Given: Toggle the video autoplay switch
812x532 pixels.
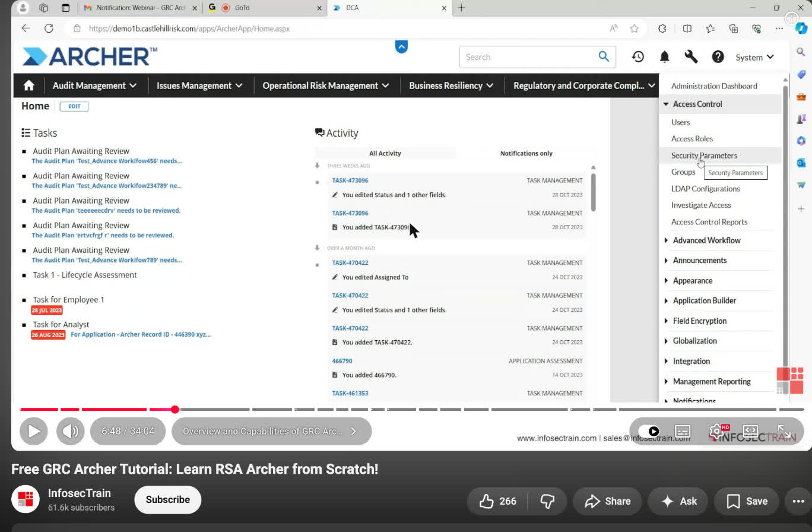Looking at the screenshot, I should (648, 432).
